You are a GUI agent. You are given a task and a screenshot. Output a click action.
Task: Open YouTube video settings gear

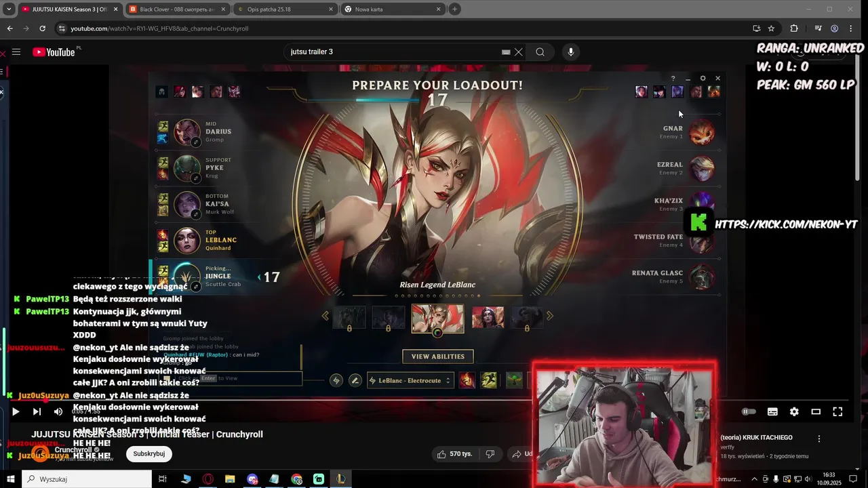(x=794, y=411)
